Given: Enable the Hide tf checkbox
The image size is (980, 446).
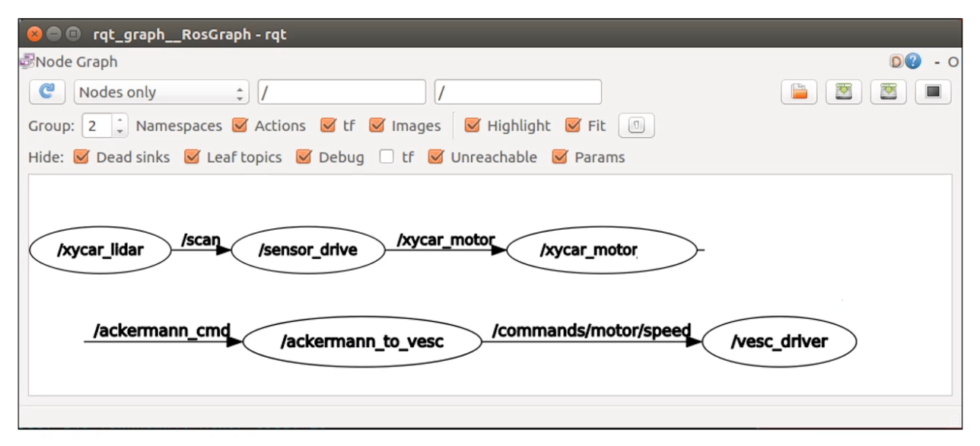Looking at the screenshot, I should click(x=387, y=157).
